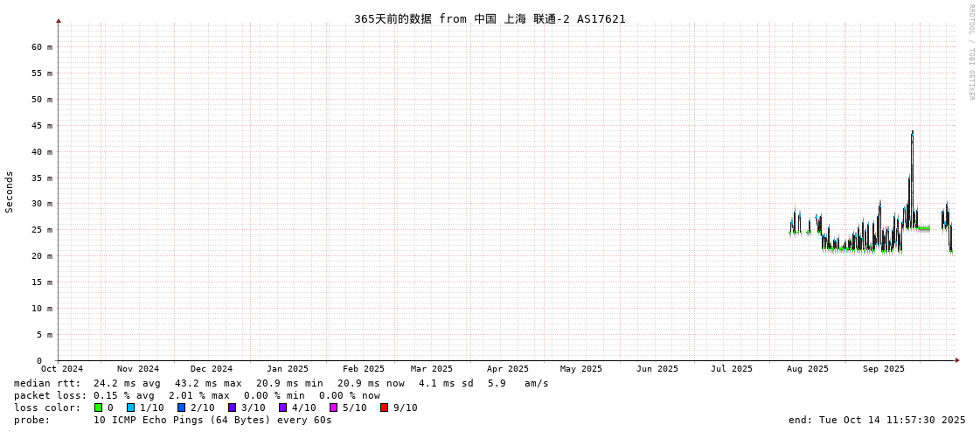Click the magenta 5/10 loss color swatch
Screen dimensions: 980x432
[333, 408]
